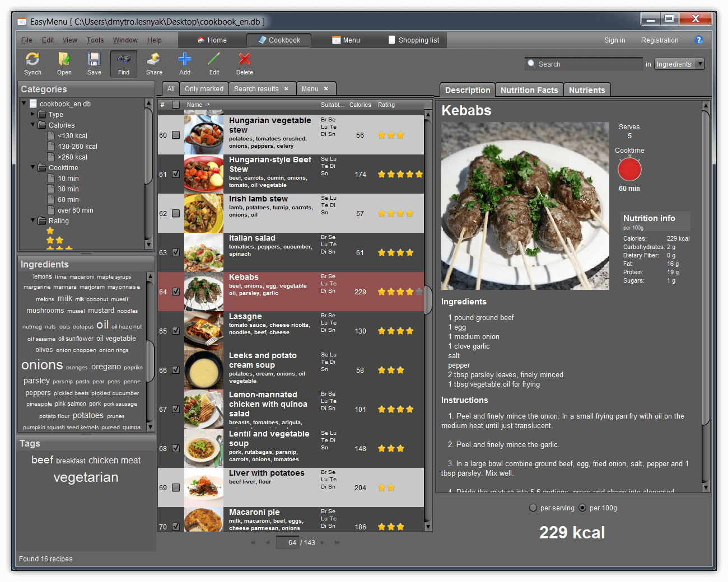Check the Liver with potatoes checkbox

point(176,487)
